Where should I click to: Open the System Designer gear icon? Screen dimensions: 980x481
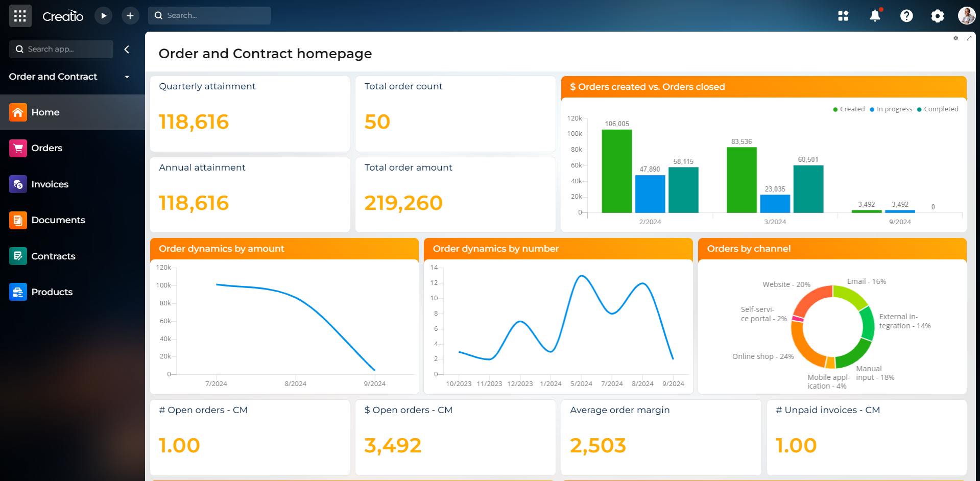pyautogui.click(x=938, y=16)
